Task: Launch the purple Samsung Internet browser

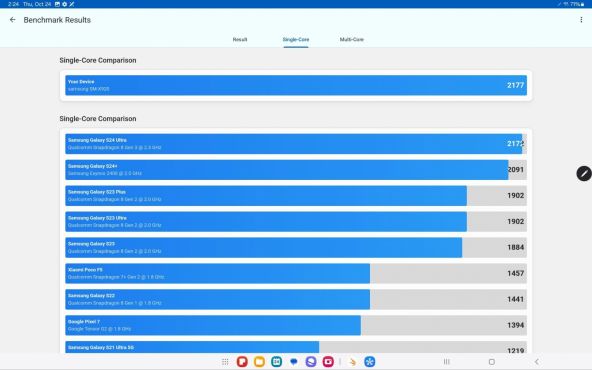Action: (311, 362)
